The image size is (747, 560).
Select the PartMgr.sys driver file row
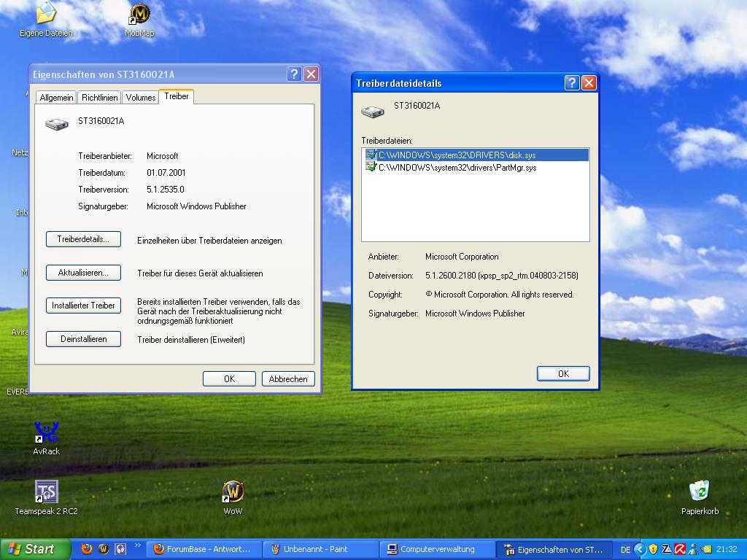pyautogui.click(x=476, y=167)
